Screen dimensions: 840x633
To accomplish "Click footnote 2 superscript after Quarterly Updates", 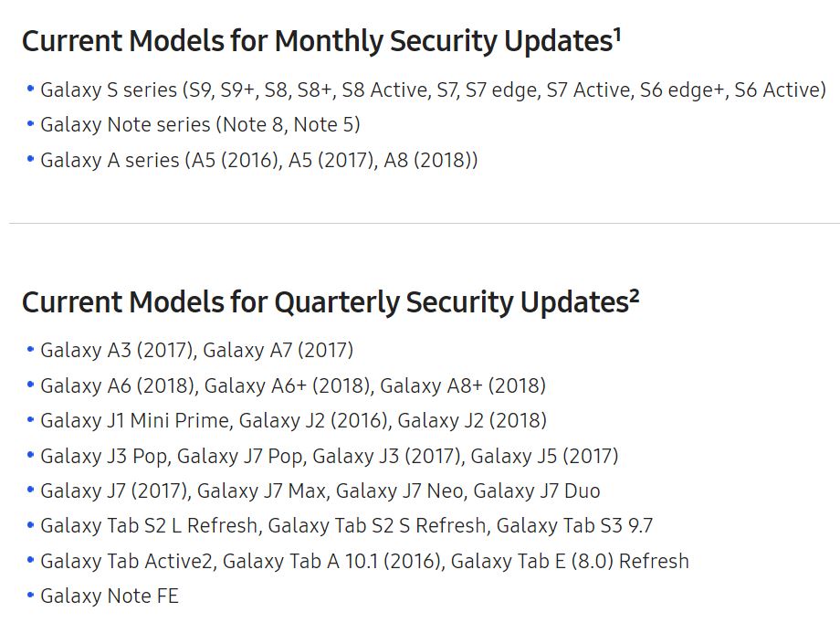I will [x=635, y=296].
